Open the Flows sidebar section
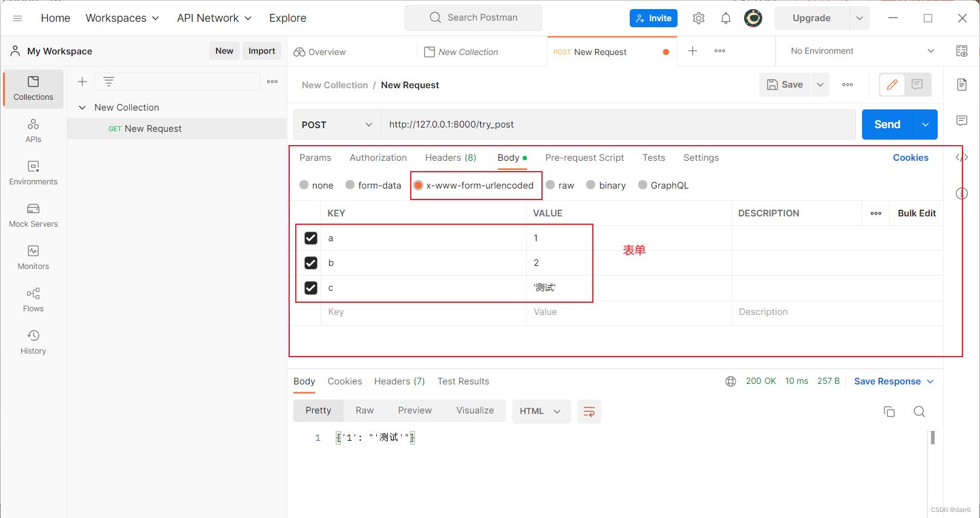This screenshot has height=518, width=980. [x=33, y=300]
